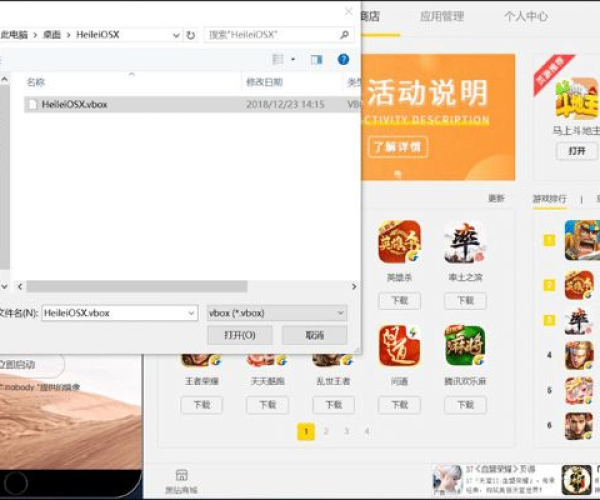Open the 腾讯欢乐麻将 game icon
600x500 pixels.
tap(465, 346)
